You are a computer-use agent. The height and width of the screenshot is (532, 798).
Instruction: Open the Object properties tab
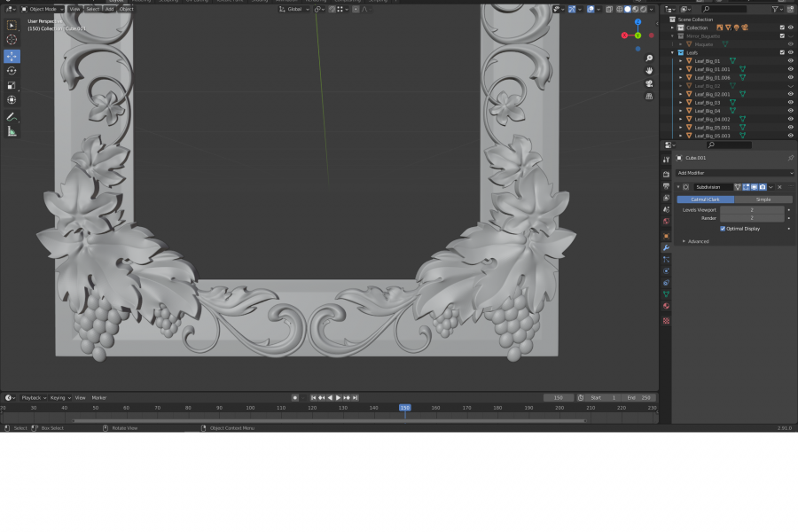point(666,236)
